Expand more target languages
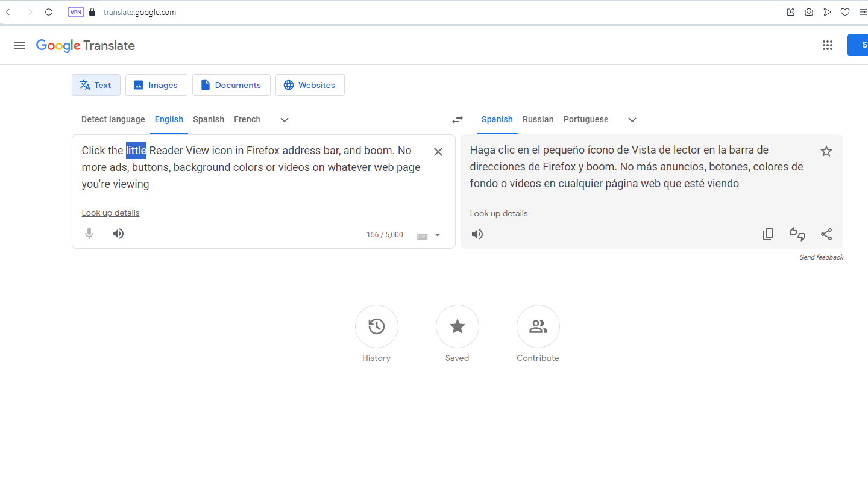This screenshot has height=480, width=868. tap(632, 120)
